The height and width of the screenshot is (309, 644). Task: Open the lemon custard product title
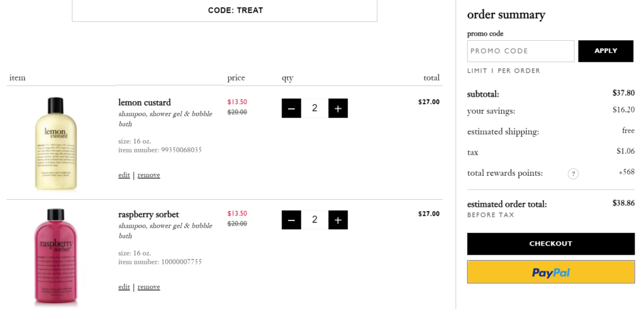144,102
